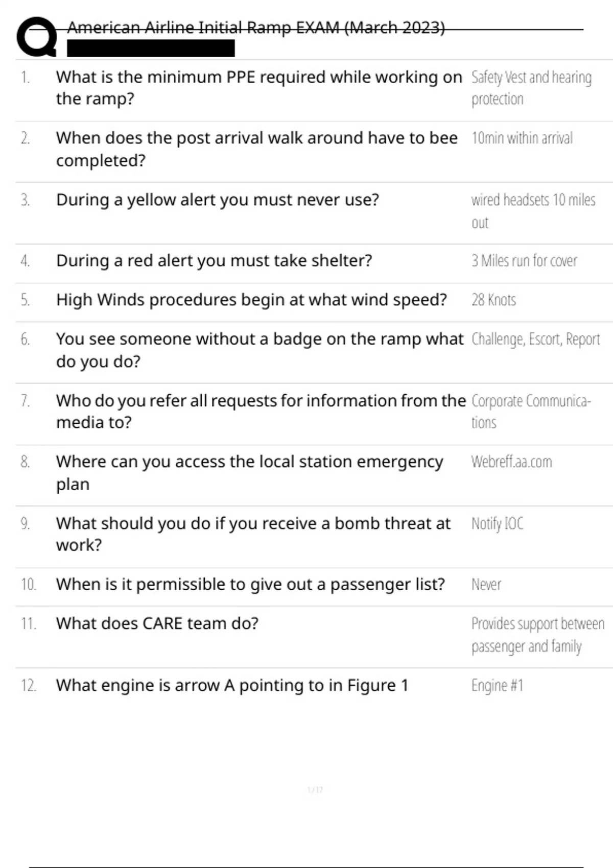Click the page number indicator at the bottom
This screenshot has width=613, height=868.
(315, 790)
